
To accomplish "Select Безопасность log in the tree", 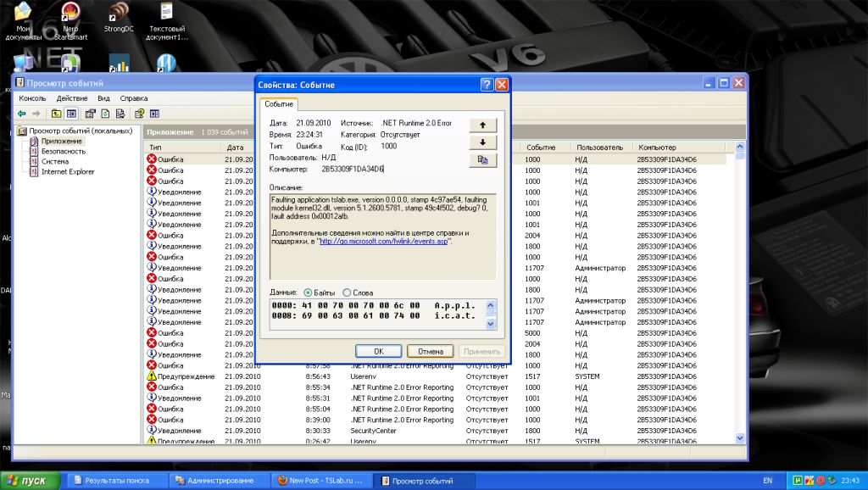I will point(62,151).
